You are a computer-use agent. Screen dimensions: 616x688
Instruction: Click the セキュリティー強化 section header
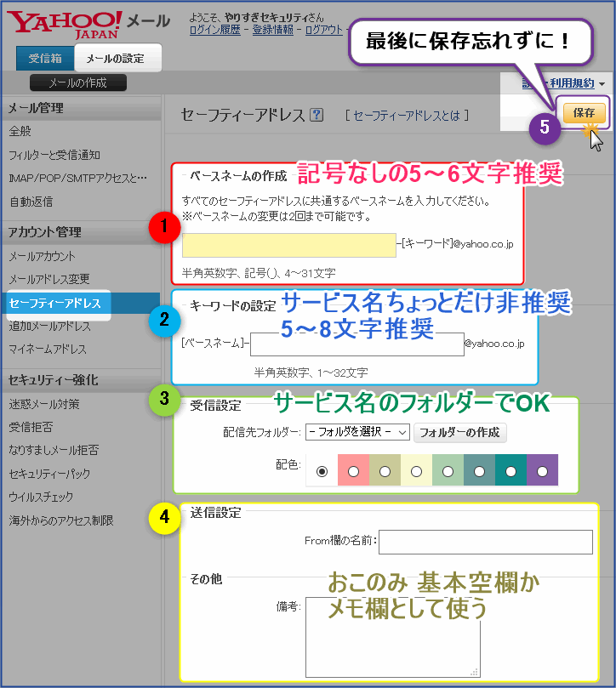[53, 380]
